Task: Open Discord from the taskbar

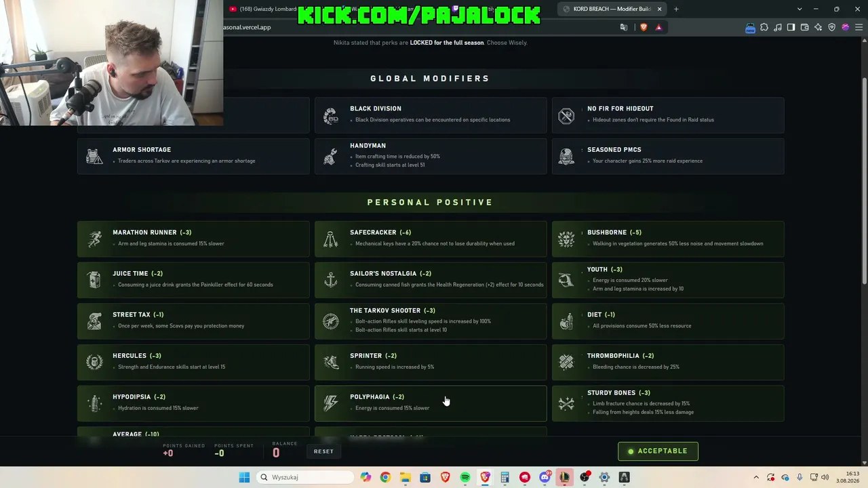Action: [x=545, y=477]
